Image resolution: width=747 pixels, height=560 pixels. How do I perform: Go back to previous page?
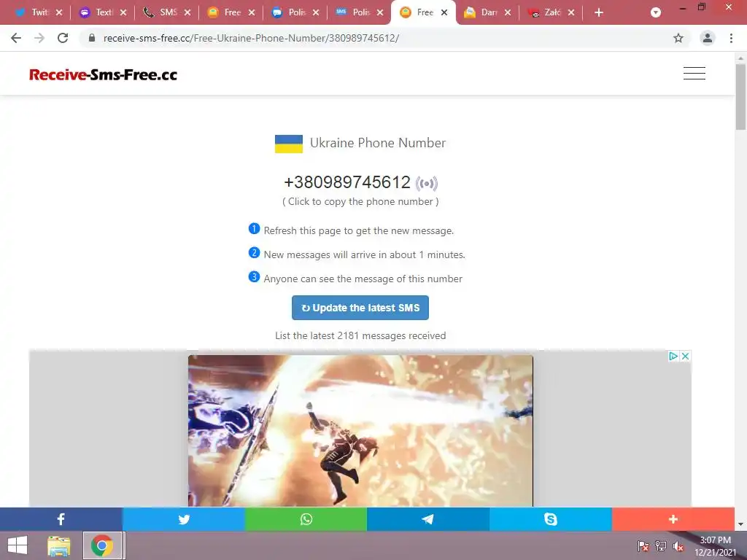click(16, 38)
